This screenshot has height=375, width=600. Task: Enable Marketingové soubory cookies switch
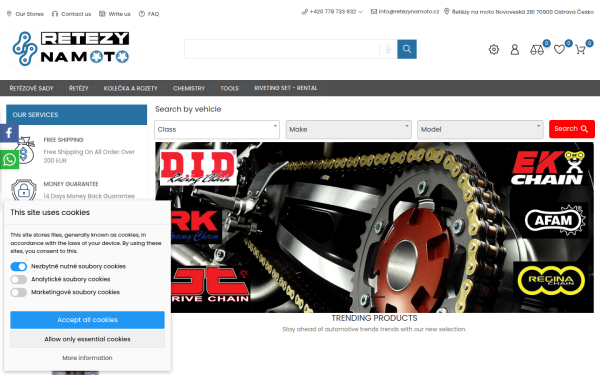coord(18,292)
